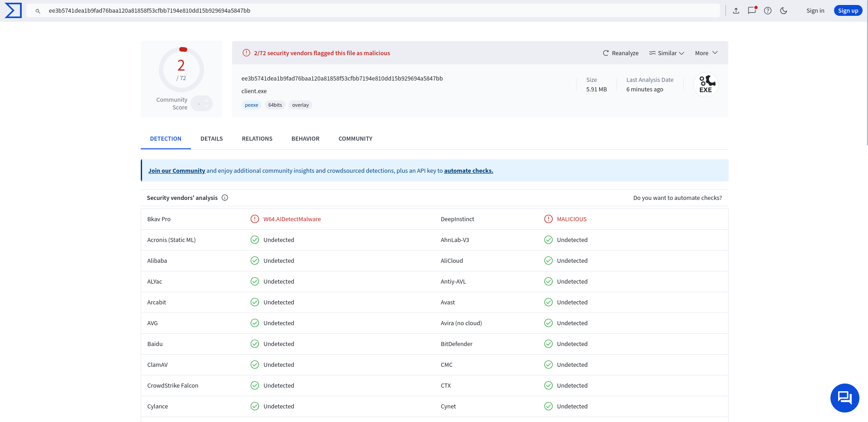Click the check icon for CrowdStrike Falcon row
Viewport: 868px width, 422px height.
[x=255, y=385]
